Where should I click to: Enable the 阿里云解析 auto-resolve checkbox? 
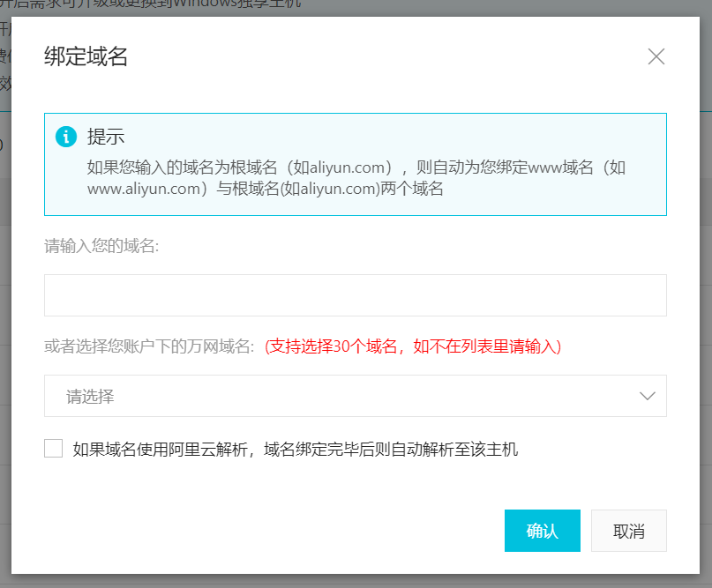click(x=54, y=449)
